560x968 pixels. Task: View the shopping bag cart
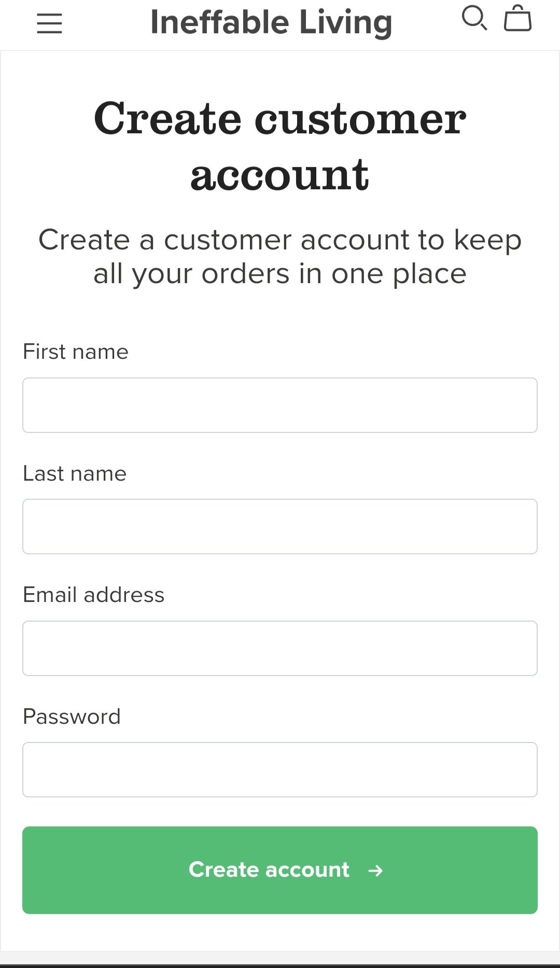click(x=517, y=18)
